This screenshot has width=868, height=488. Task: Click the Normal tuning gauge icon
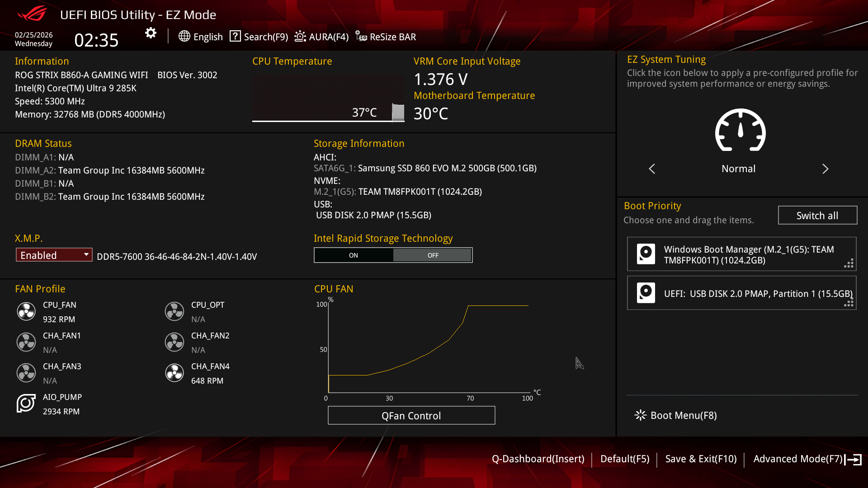click(740, 131)
